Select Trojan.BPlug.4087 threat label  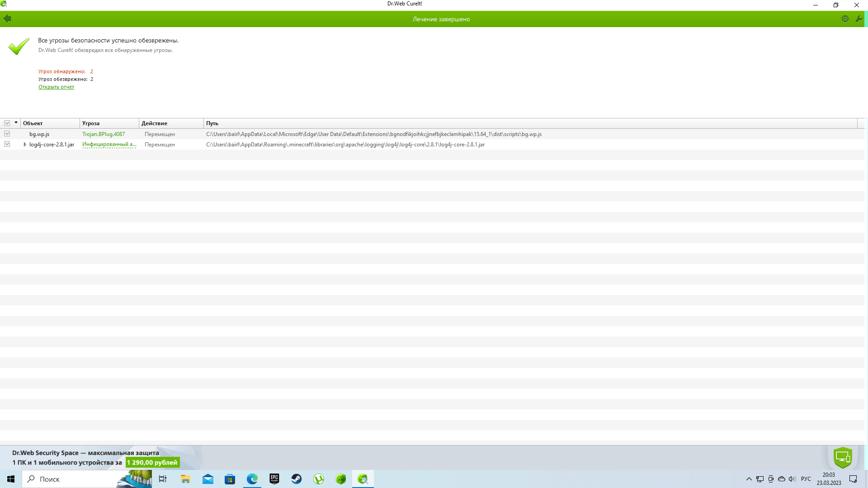coord(104,134)
